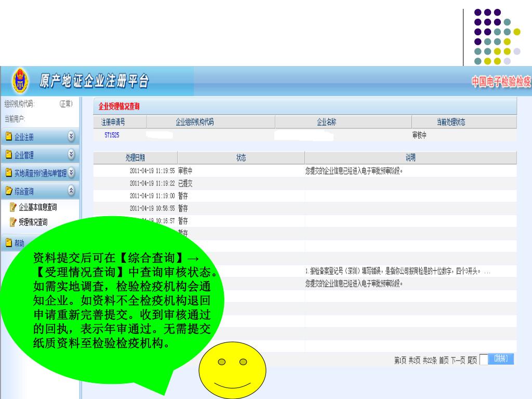
Task: Click the 原产地证企业注册平台 title
Action: (94, 81)
